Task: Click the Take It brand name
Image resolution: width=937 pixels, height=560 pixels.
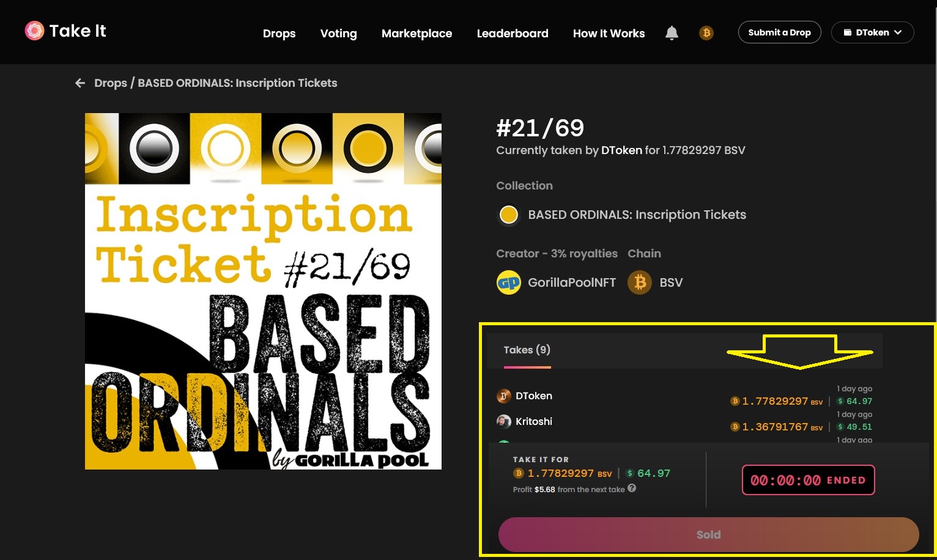Action: pos(78,31)
